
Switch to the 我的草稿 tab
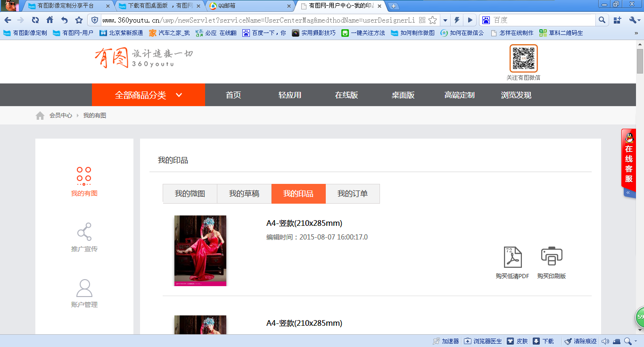tap(244, 193)
